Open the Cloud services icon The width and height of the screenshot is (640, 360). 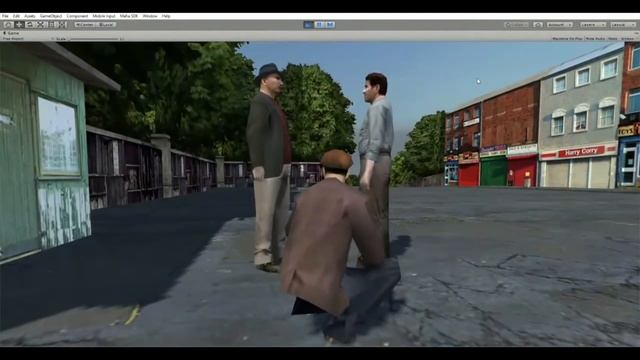538,25
